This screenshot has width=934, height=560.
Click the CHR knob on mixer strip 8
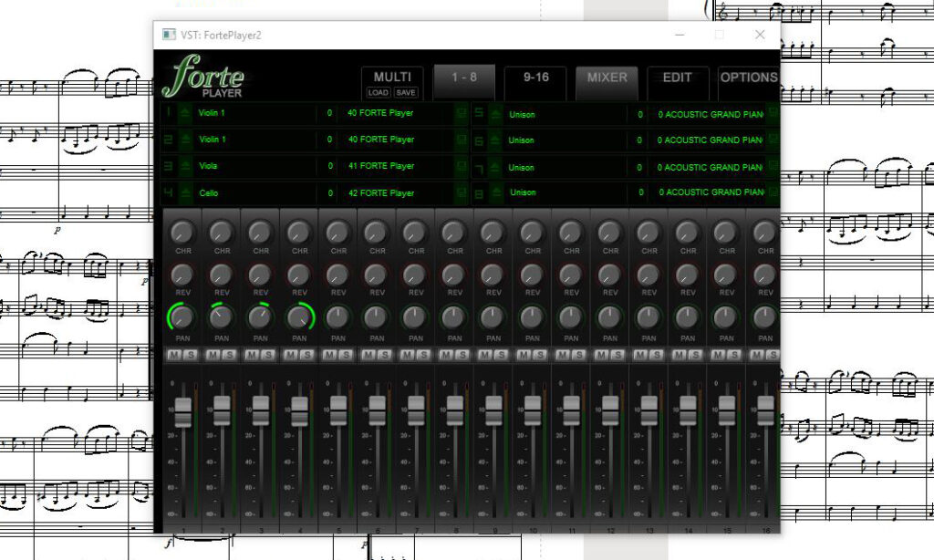(454, 232)
